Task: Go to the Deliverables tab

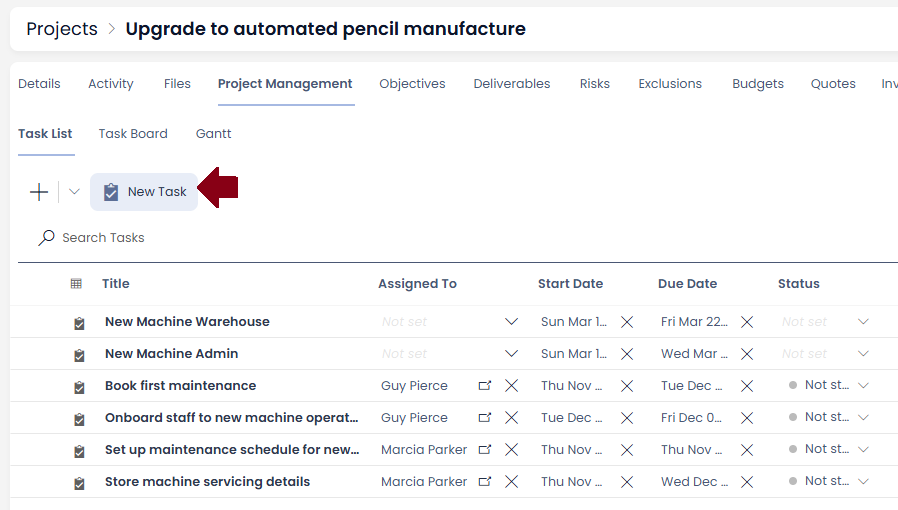Action: click(511, 84)
